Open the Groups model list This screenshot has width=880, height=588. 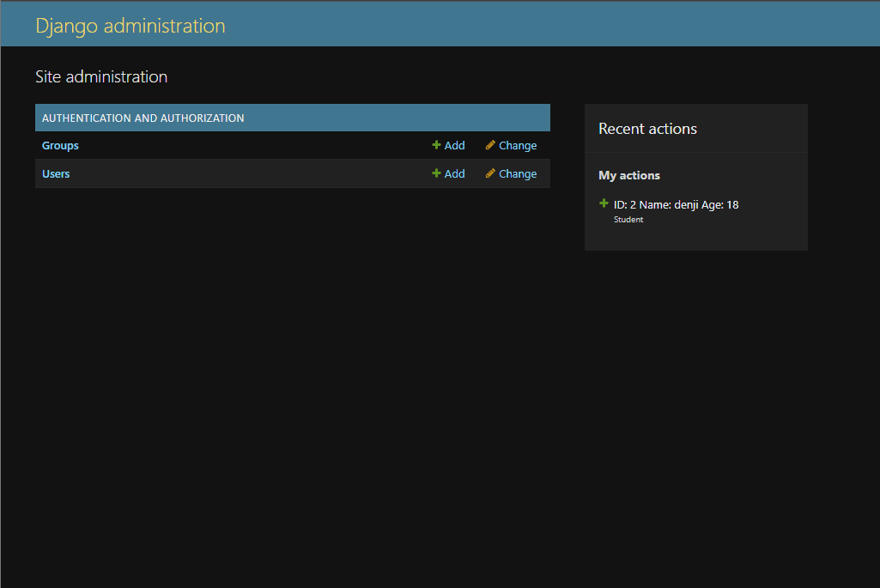click(x=60, y=146)
